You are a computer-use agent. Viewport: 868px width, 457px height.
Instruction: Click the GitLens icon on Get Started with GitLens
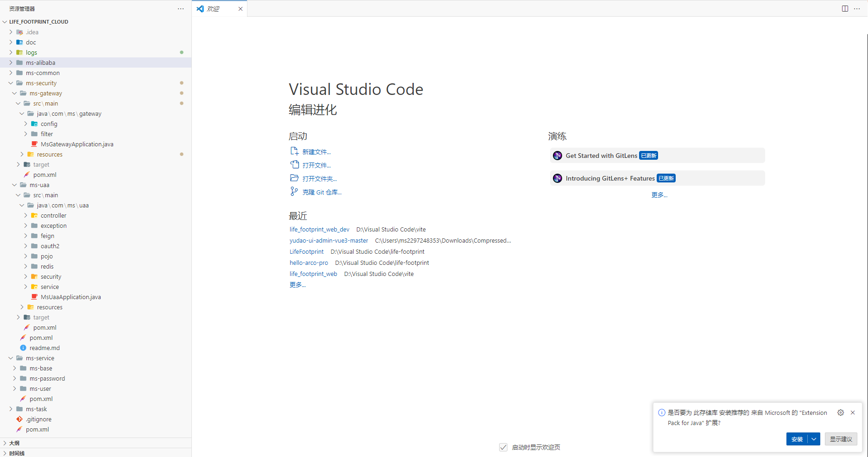click(558, 156)
